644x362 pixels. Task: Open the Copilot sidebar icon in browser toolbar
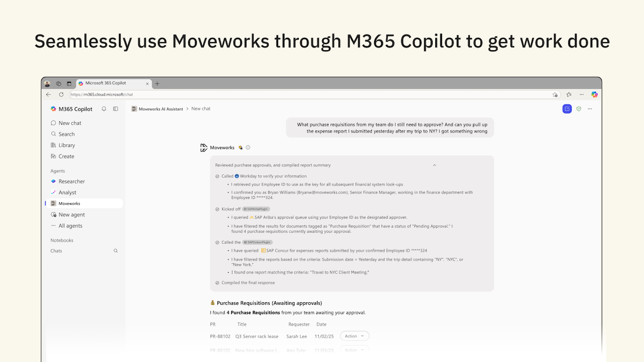595,95
